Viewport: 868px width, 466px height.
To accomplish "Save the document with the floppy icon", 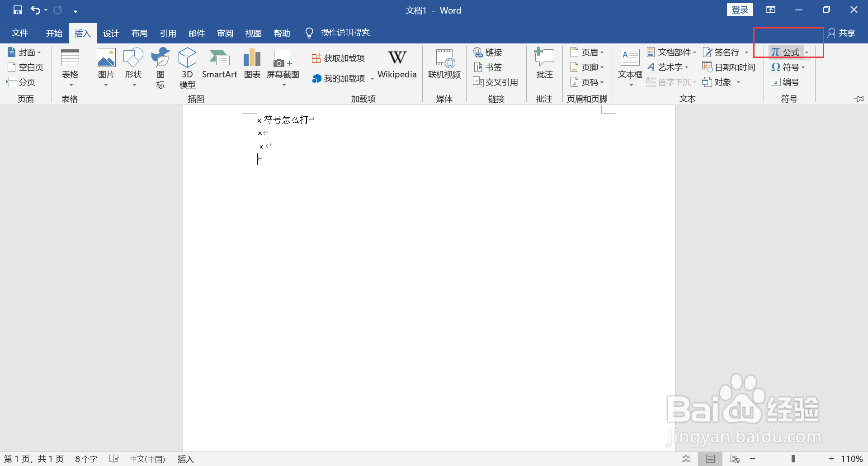I will click(x=18, y=10).
